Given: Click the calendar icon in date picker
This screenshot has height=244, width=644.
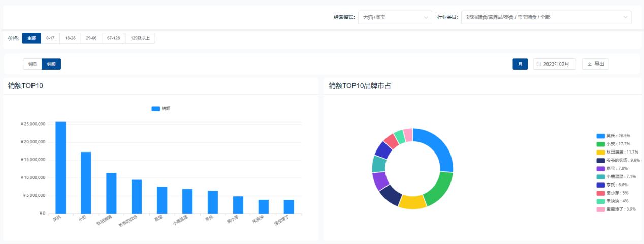Looking at the screenshot, I should tap(539, 64).
